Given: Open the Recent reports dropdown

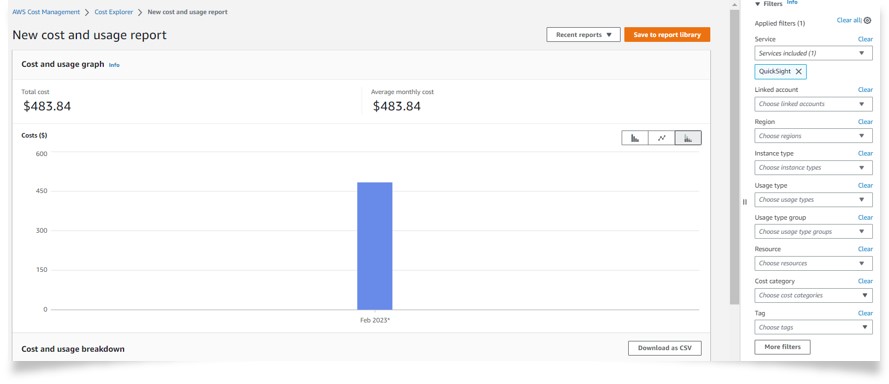Looking at the screenshot, I should [583, 35].
